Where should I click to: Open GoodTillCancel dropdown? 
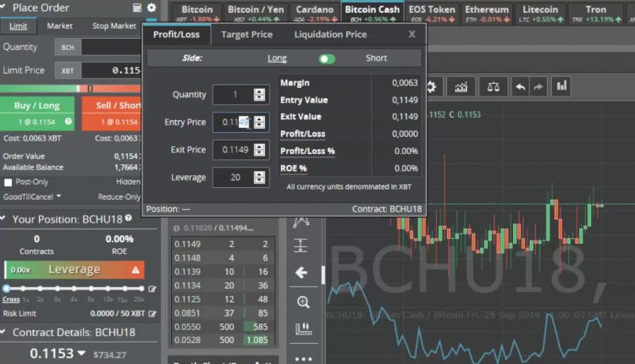pyautogui.click(x=31, y=196)
